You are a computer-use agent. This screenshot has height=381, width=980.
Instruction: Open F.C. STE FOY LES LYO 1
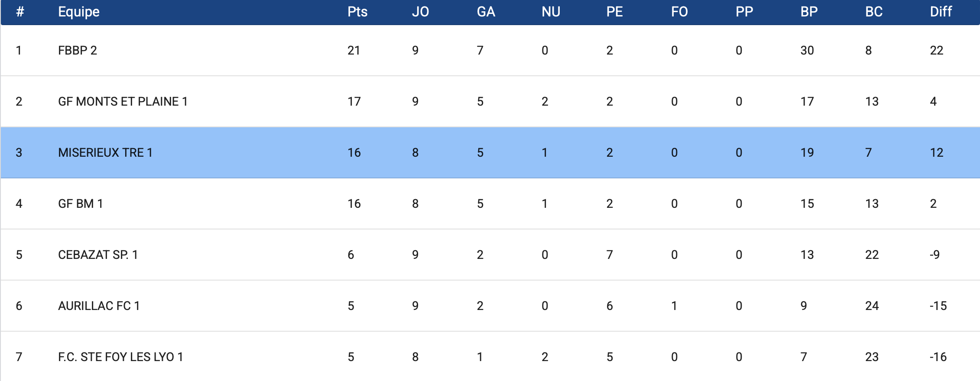pyautogui.click(x=120, y=357)
